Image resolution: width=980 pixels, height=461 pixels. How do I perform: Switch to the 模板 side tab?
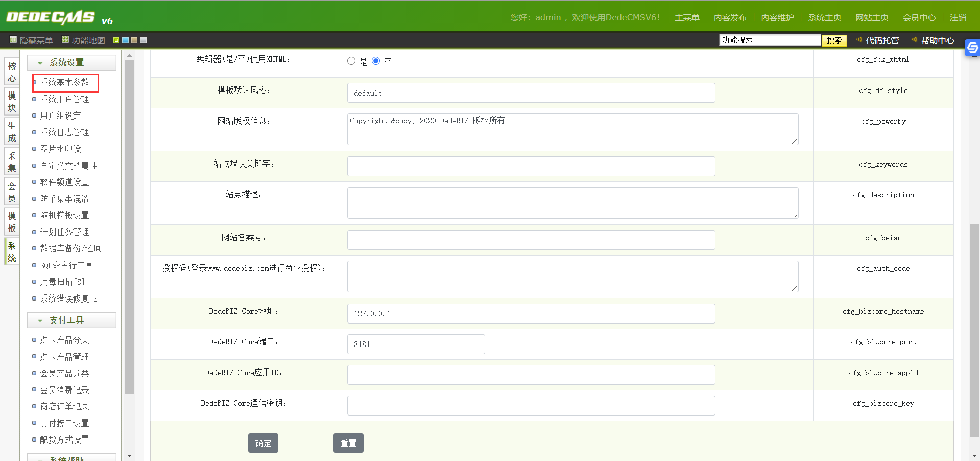(12, 222)
